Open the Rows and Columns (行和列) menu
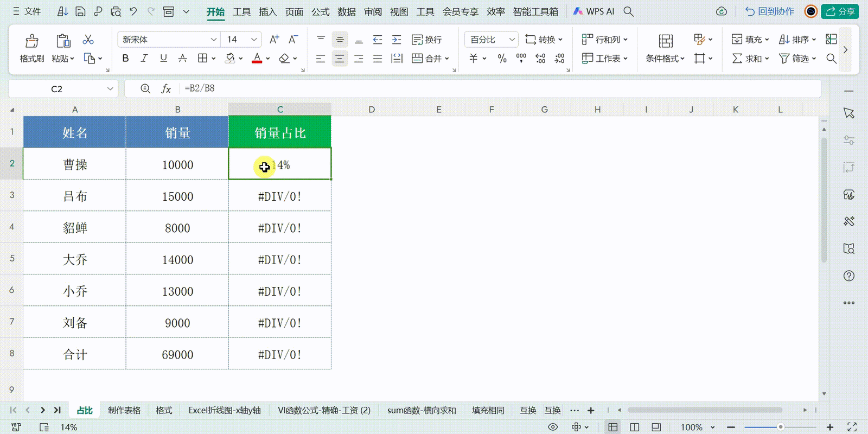The width and height of the screenshot is (868, 434). [604, 40]
